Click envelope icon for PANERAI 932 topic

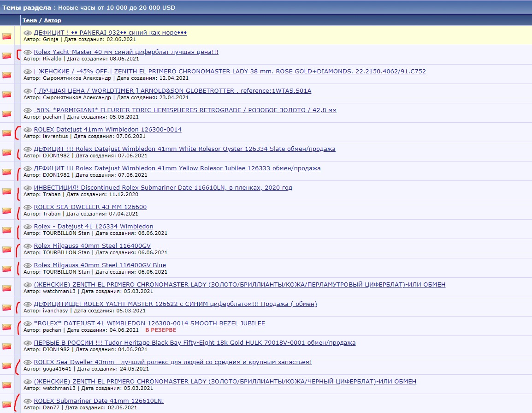tap(7, 36)
